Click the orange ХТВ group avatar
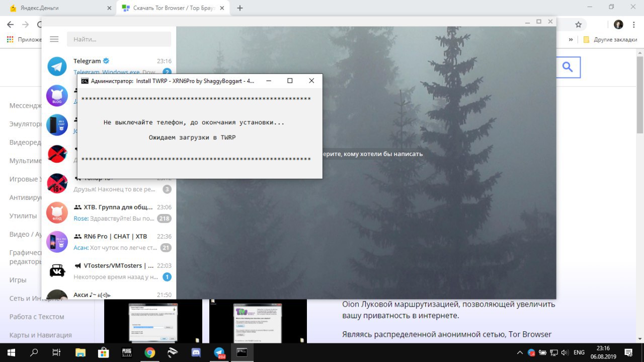Image resolution: width=644 pixels, height=362 pixels. (x=57, y=212)
